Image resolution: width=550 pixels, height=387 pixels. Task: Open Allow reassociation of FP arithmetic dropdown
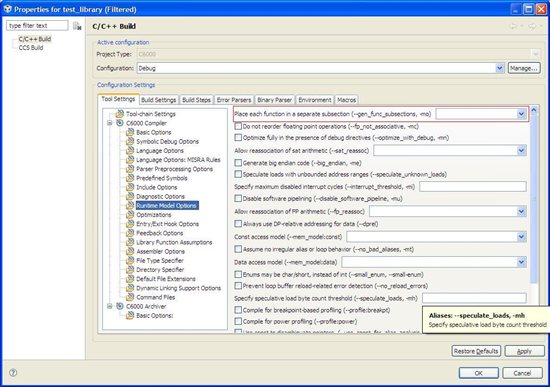click(x=521, y=211)
